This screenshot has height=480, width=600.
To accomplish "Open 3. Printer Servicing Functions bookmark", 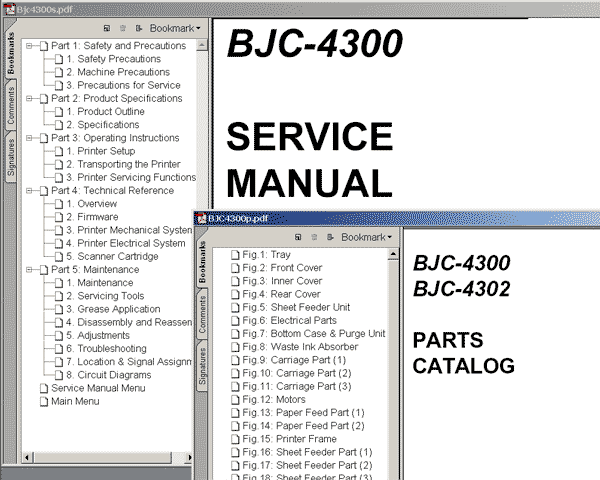I will click(x=131, y=177).
